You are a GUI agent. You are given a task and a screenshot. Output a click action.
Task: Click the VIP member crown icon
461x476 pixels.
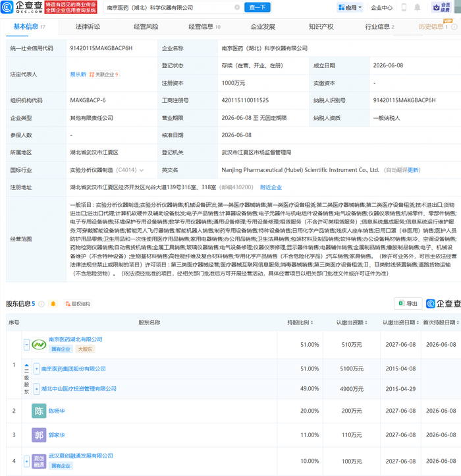pyautogui.click(x=441, y=7)
